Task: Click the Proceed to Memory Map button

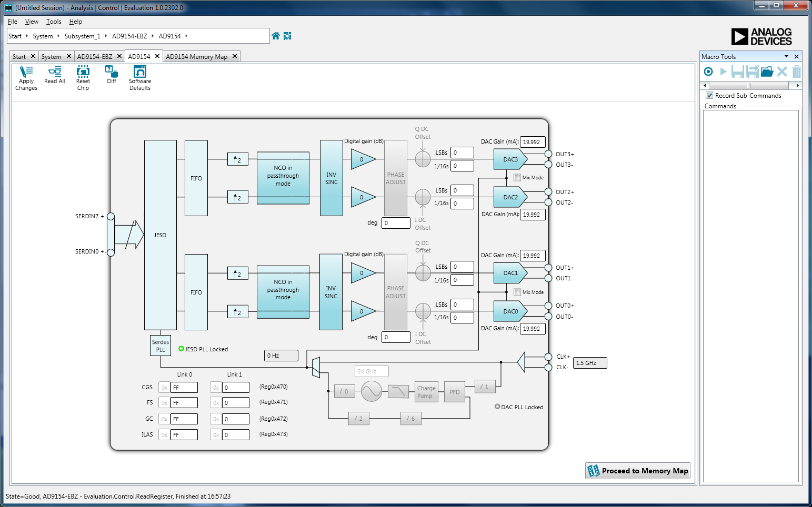Action: coord(637,471)
